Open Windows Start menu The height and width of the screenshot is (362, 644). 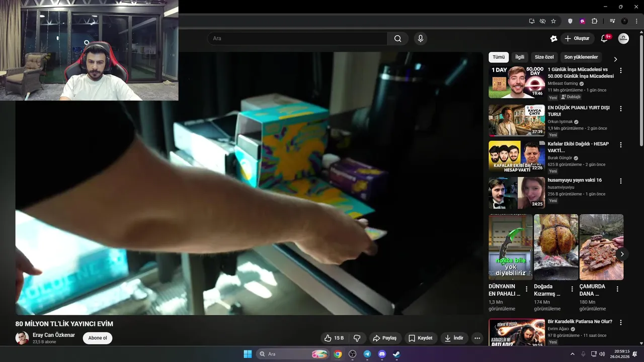248,354
